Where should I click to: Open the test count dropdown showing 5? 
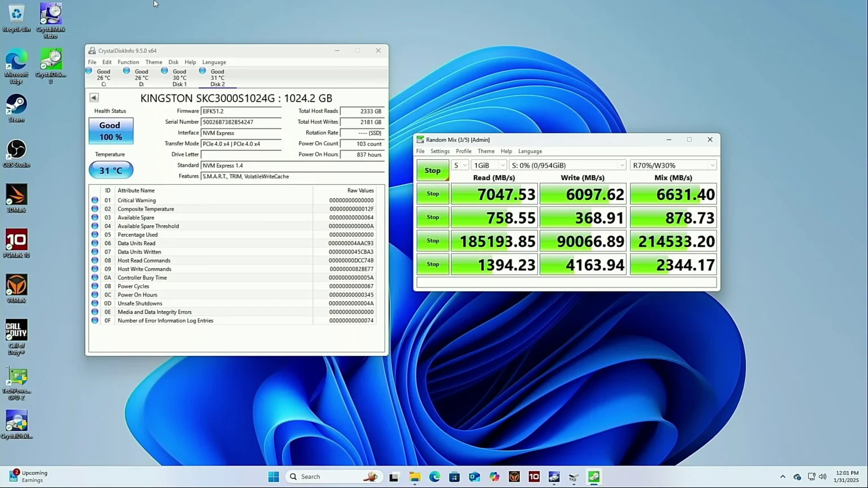tap(460, 165)
